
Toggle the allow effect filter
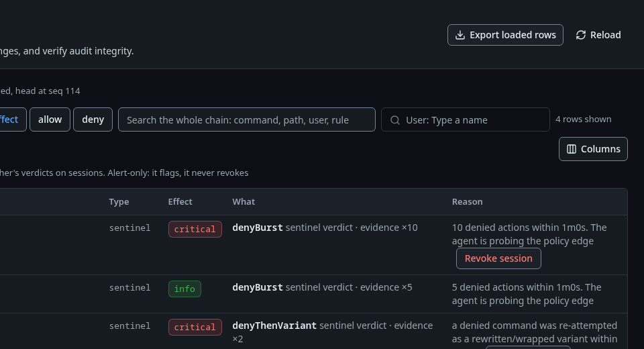pos(50,119)
